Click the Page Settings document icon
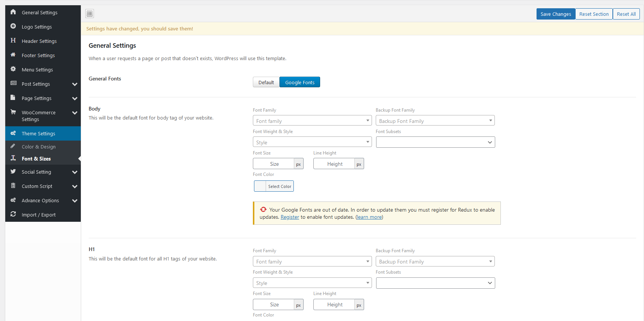644x321 pixels. pyautogui.click(x=13, y=98)
